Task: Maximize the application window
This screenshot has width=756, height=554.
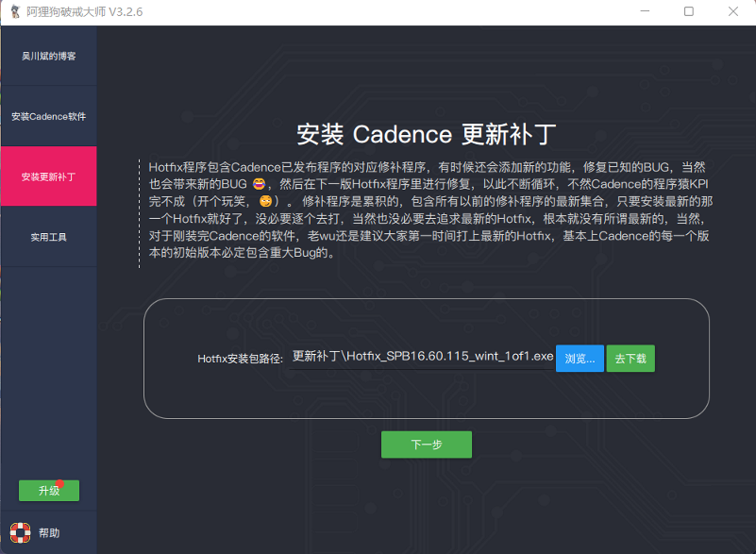Action: click(x=688, y=11)
